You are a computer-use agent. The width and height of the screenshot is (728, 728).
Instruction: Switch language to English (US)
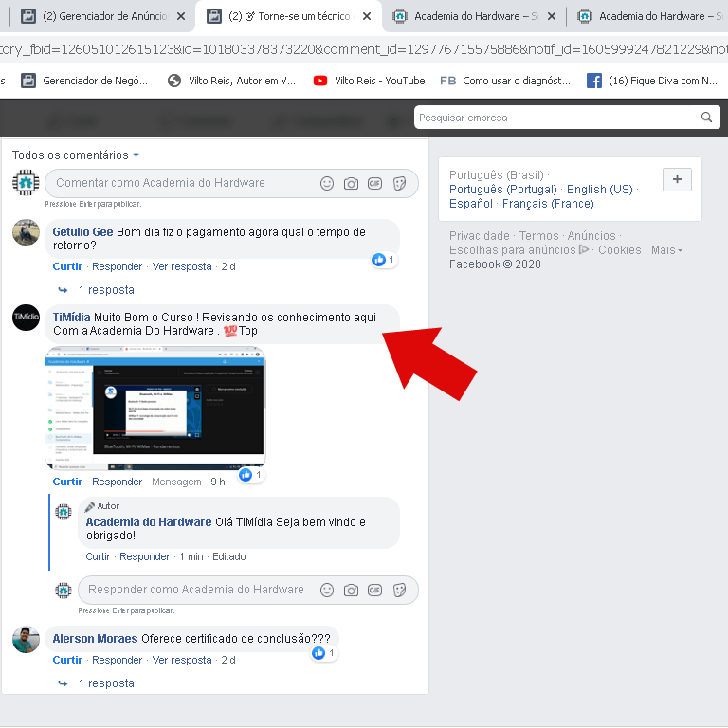(x=599, y=190)
